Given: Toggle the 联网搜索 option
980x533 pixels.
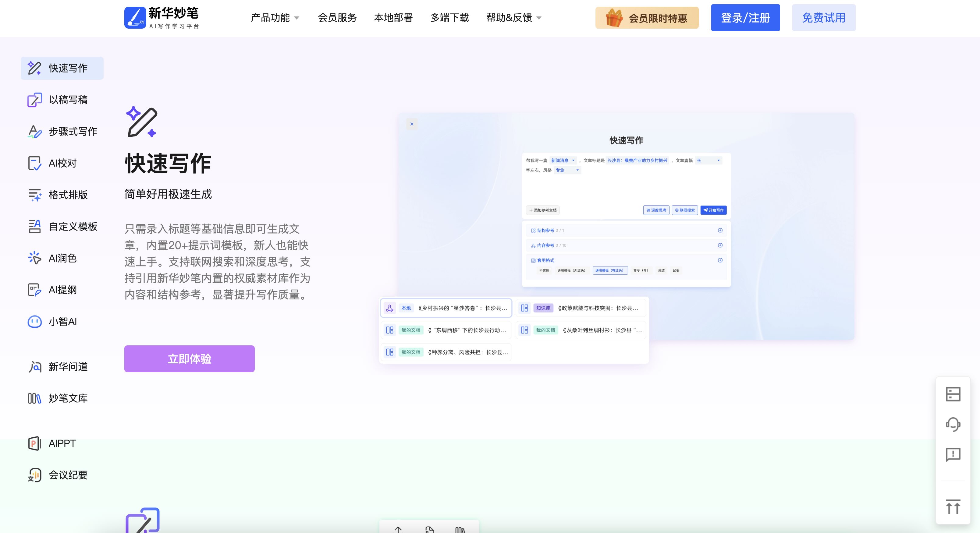Looking at the screenshot, I should 685,210.
